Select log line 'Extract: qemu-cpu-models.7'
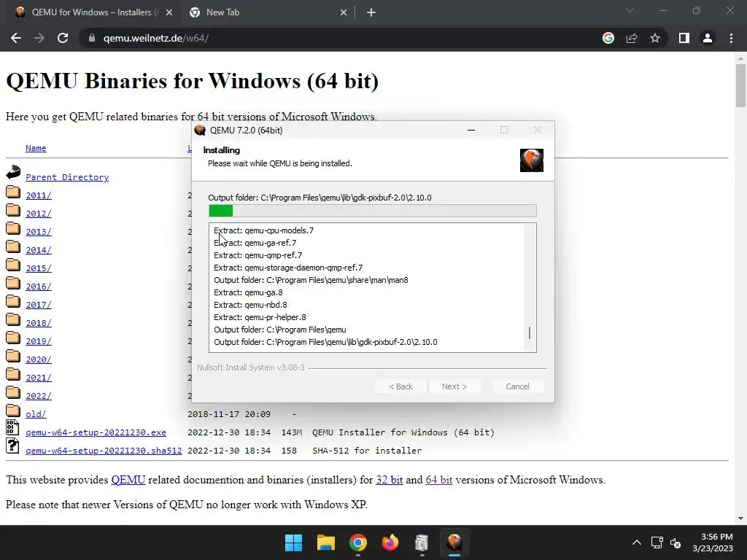 pyautogui.click(x=263, y=230)
